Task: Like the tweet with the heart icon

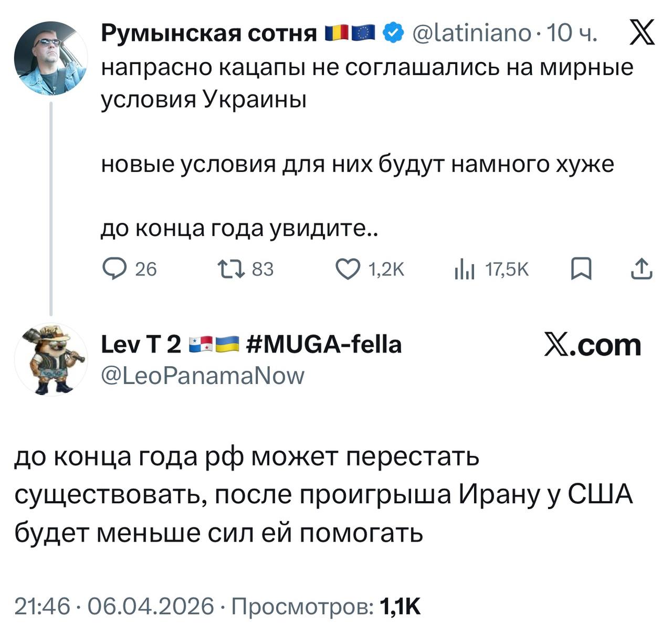Action: click(x=348, y=270)
